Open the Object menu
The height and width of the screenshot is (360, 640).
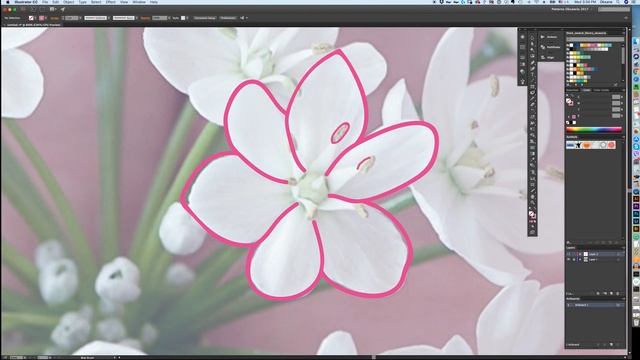pos(69,2)
